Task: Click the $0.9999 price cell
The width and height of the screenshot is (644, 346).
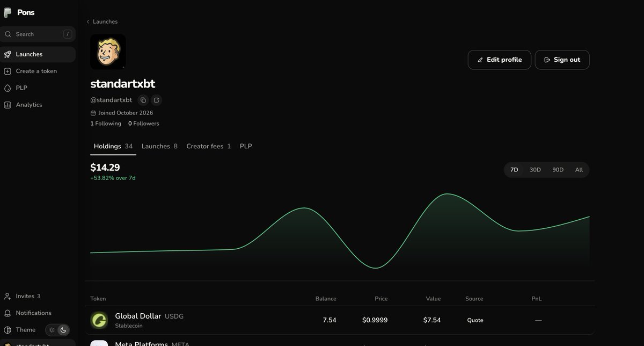Action: click(375, 320)
